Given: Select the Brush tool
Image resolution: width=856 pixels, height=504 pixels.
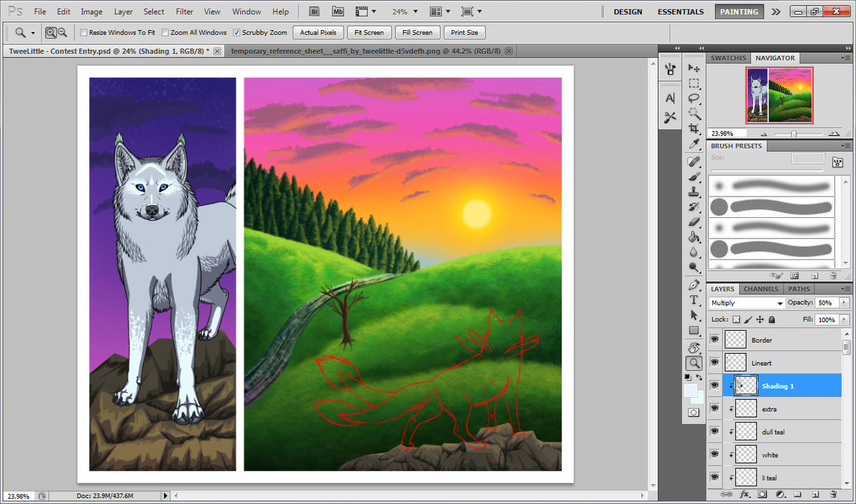Looking at the screenshot, I should click(694, 176).
